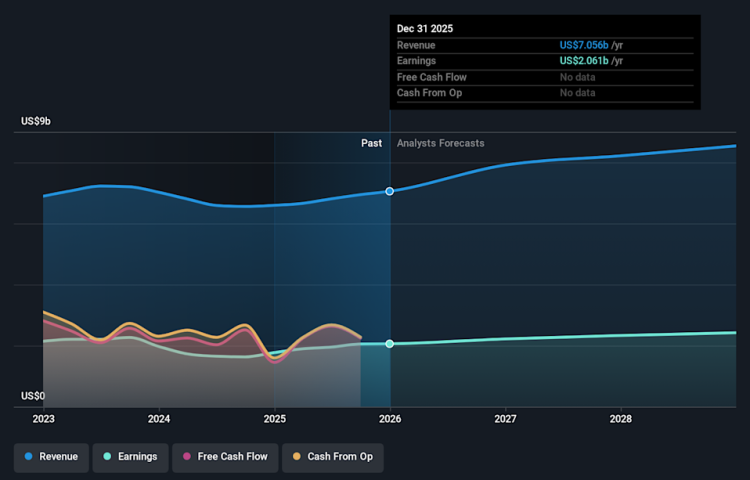Viewport: 750px width, 480px height.
Task: Click the 2024 x-axis label
Action: (159, 419)
